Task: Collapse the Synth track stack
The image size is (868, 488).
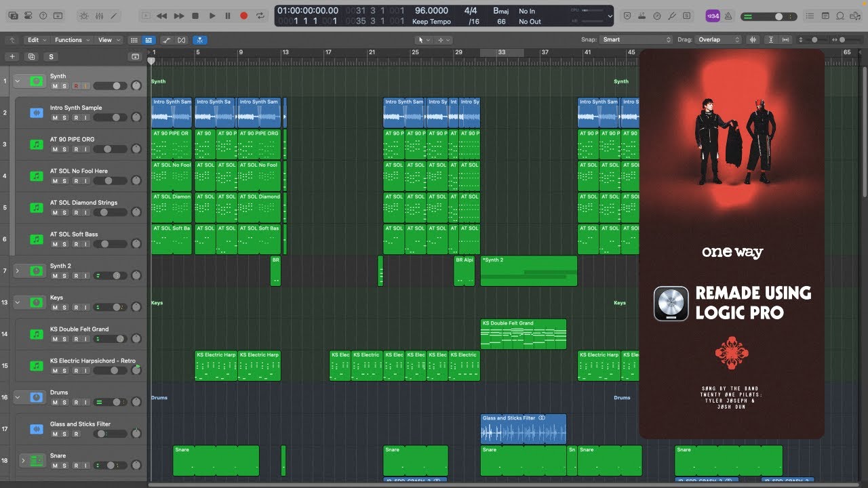Action: tap(18, 81)
